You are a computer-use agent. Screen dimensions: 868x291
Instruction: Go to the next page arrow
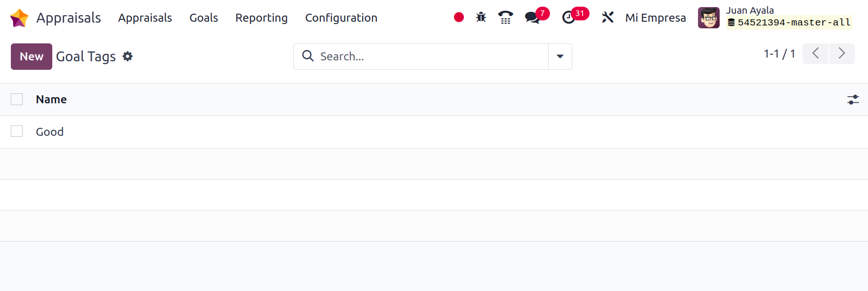pyautogui.click(x=842, y=54)
